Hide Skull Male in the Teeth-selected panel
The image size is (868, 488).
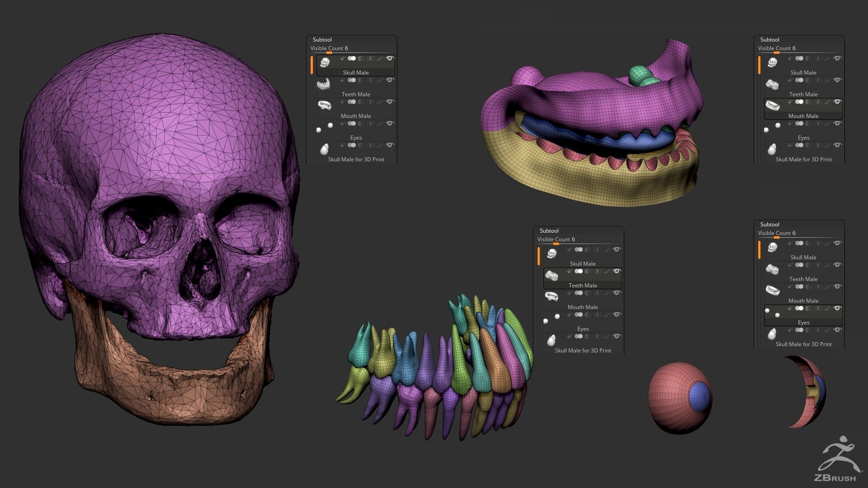pyautogui.click(x=617, y=249)
